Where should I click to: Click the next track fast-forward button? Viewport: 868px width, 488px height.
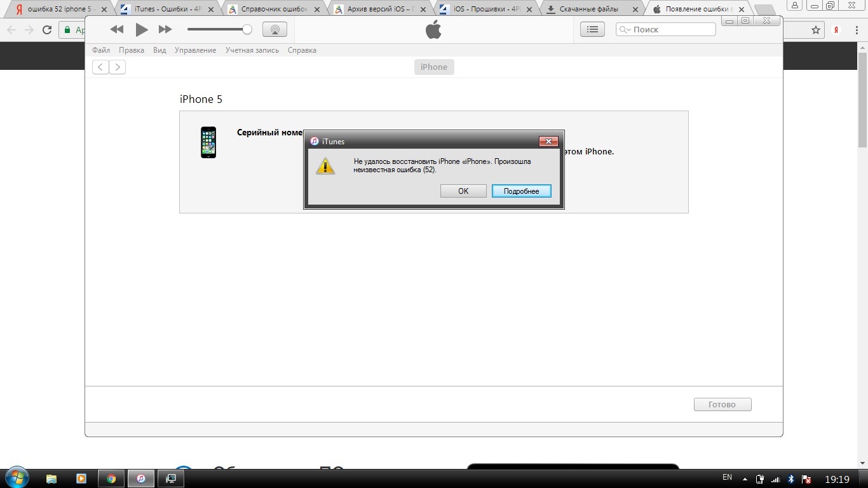pos(165,29)
